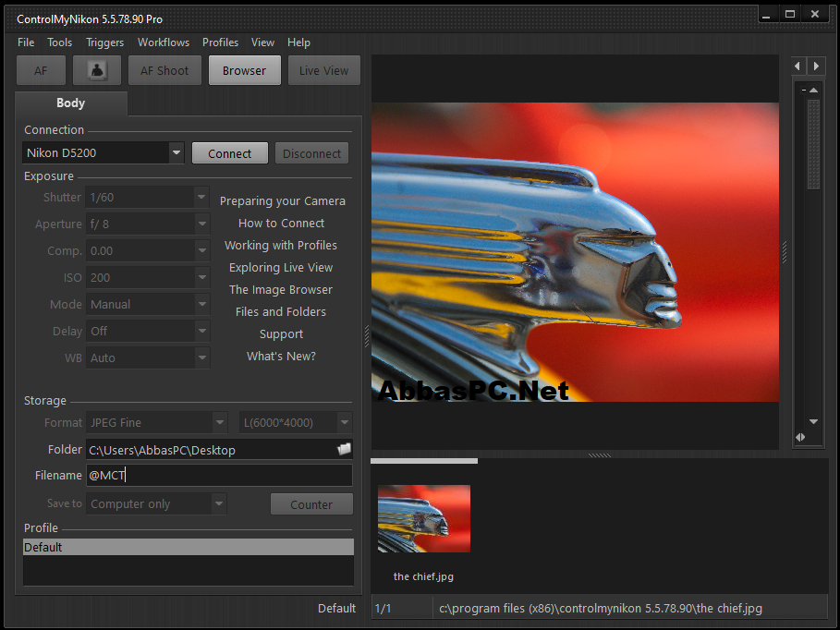The height and width of the screenshot is (630, 840).
Task: Open The Image Browser link
Action: 281,290
